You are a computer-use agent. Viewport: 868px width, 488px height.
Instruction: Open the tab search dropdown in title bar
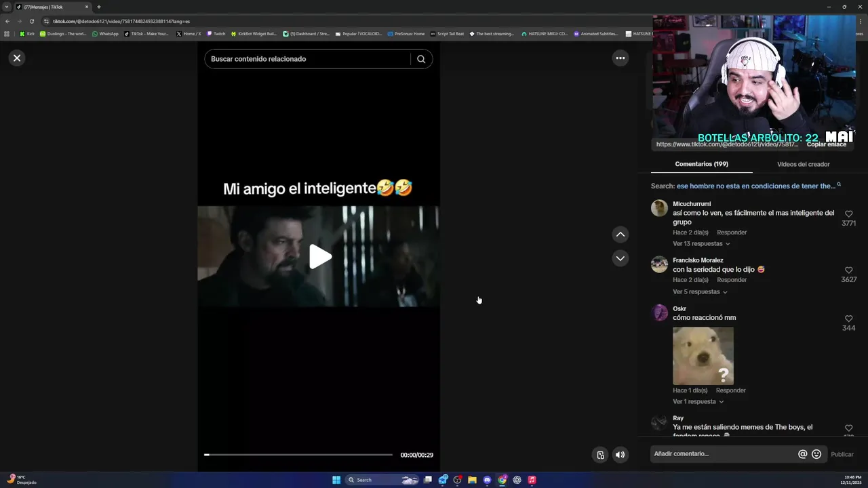[x=7, y=7]
